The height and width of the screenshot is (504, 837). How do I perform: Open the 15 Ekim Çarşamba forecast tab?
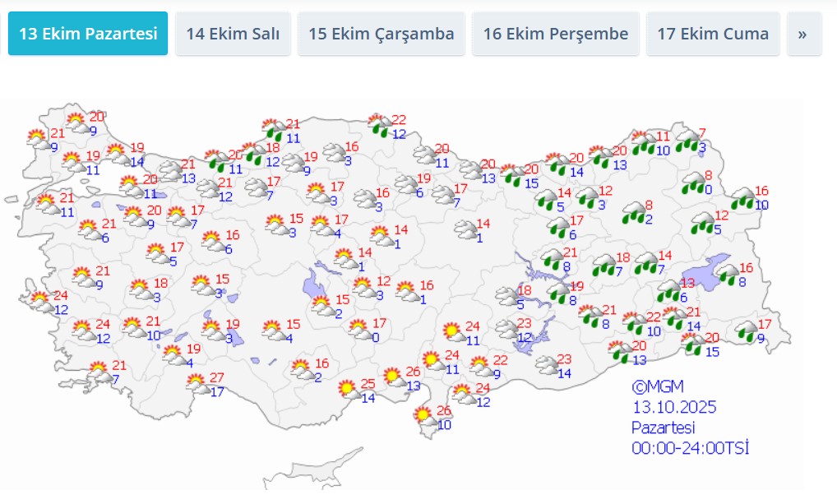(381, 34)
